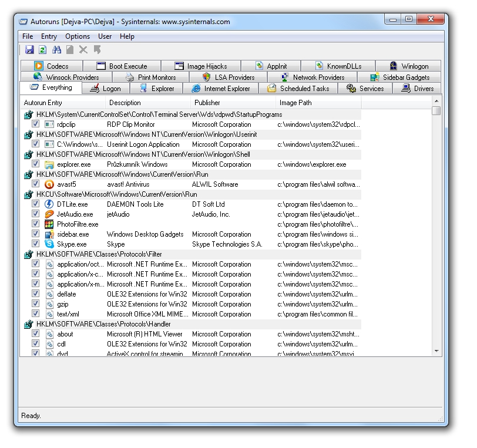The image size is (477, 448).
Task: Click the DTLite.exe lightning icon
Action: point(49,204)
